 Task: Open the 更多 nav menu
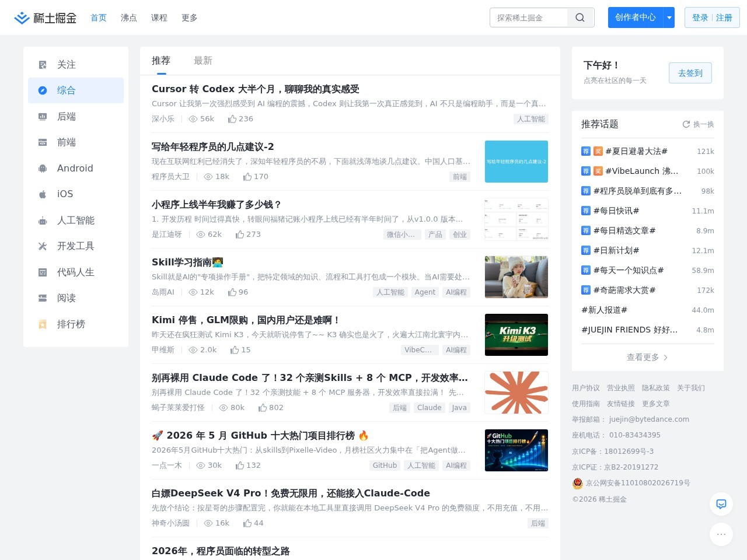(x=190, y=17)
